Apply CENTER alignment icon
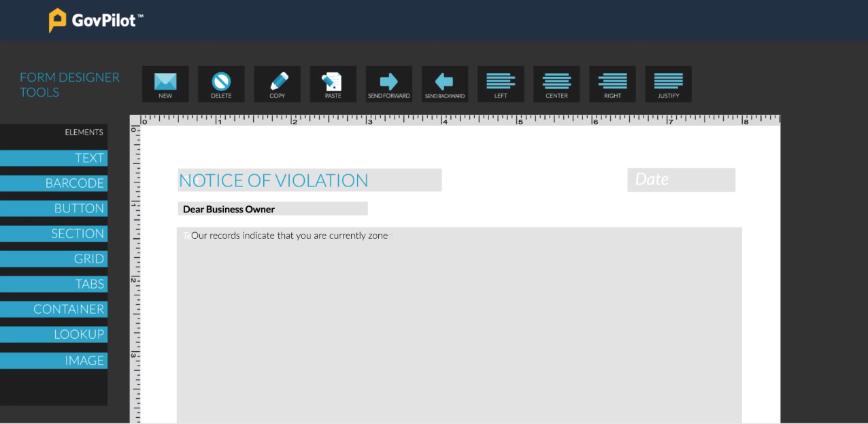Screen dimensions: 868x424 coord(556,84)
